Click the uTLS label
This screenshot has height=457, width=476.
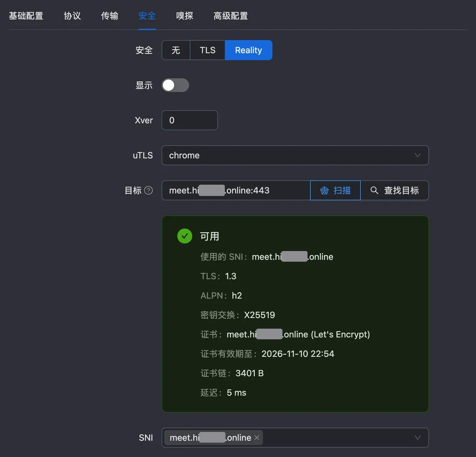click(143, 155)
